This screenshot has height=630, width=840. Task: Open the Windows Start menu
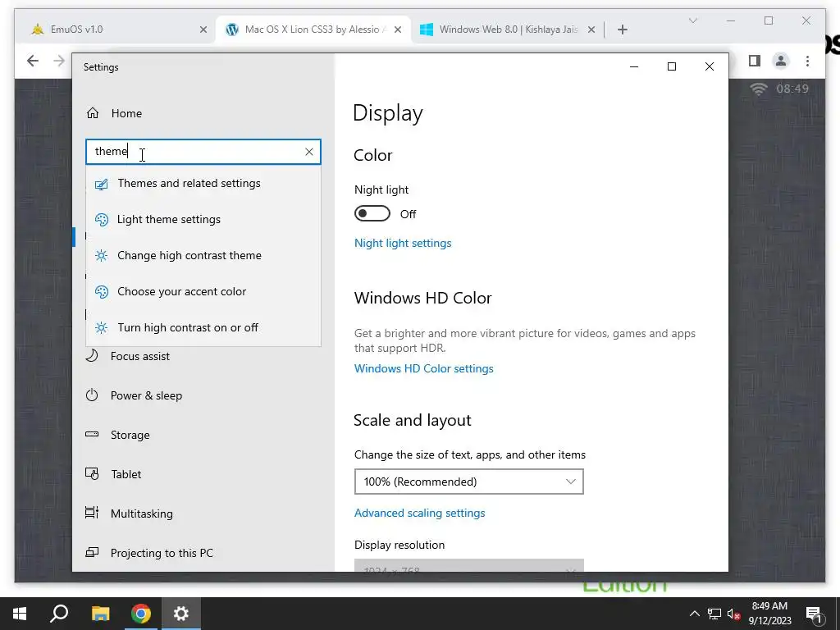20,614
